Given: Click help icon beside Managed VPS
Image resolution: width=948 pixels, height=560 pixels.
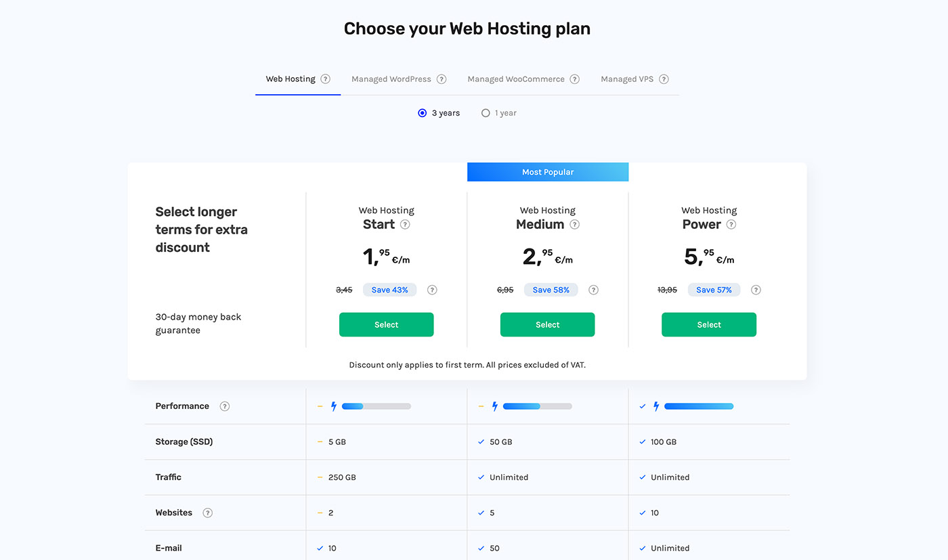Looking at the screenshot, I should click(664, 79).
